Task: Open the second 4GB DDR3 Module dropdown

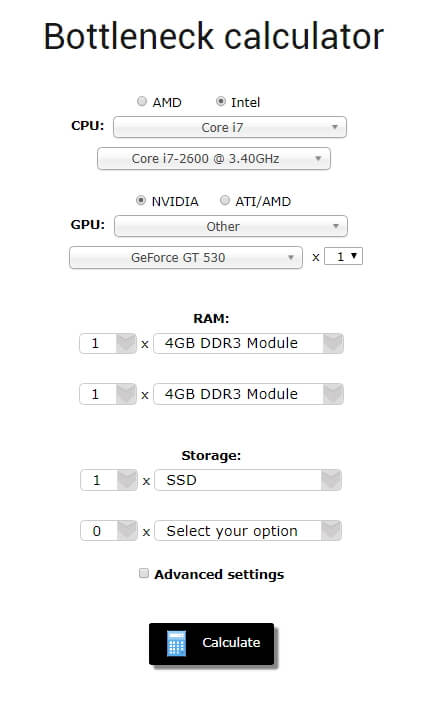Action: coord(248,394)
